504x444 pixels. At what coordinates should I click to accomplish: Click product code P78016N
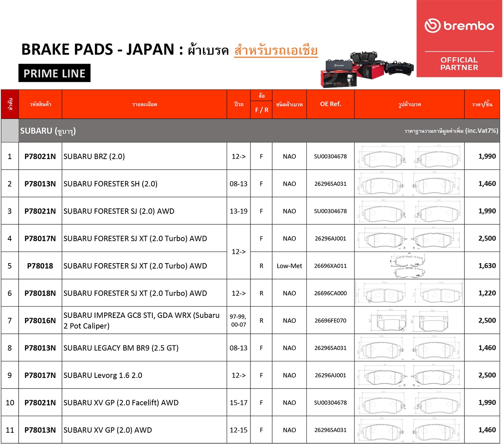point(40,321)
